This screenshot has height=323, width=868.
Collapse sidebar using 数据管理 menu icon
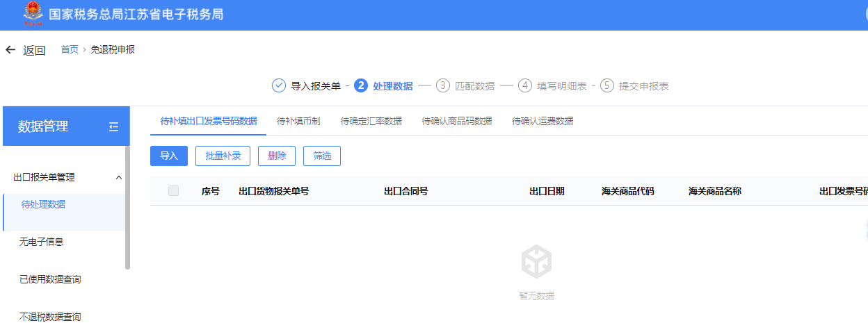point(114,126)
